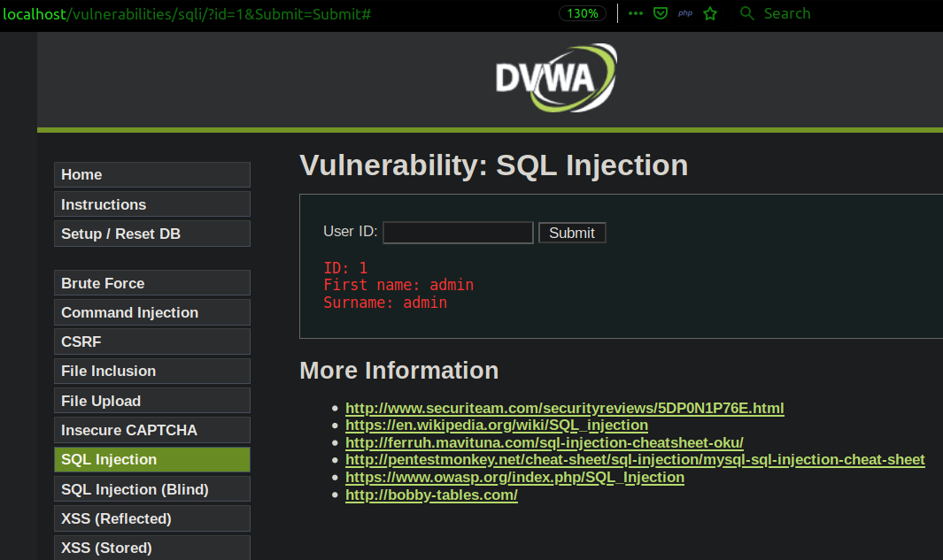This screenshot has width=943, height=560.
Task: Open the Wikipedia SQL_injection link
Action: click(496, 426)
